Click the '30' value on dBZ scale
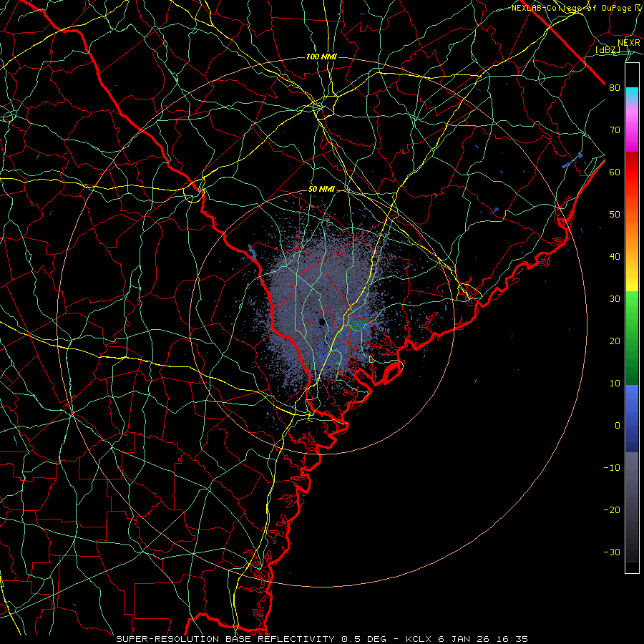Viewport: 644px width, 644px height. [x=615, y=299]
